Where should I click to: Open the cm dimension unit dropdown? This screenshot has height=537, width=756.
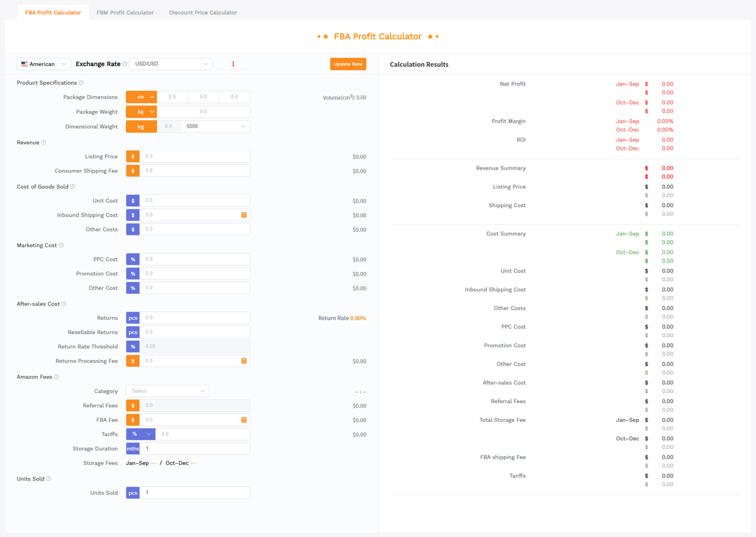141,97
